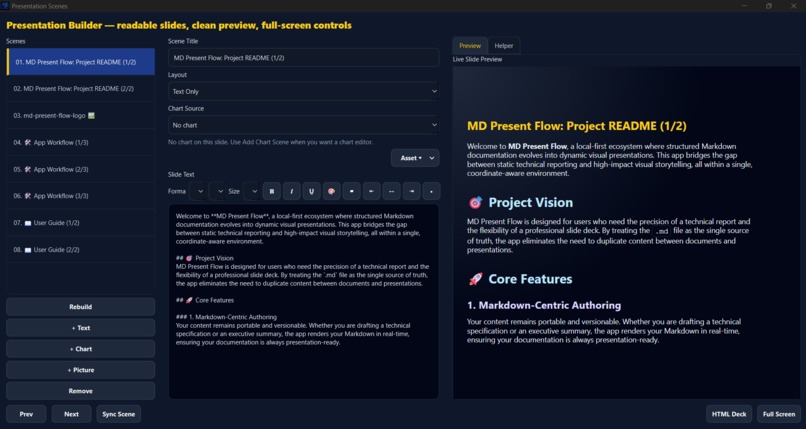
Task: Maximize the Presentation Scenes window
Action: (769, 6)
